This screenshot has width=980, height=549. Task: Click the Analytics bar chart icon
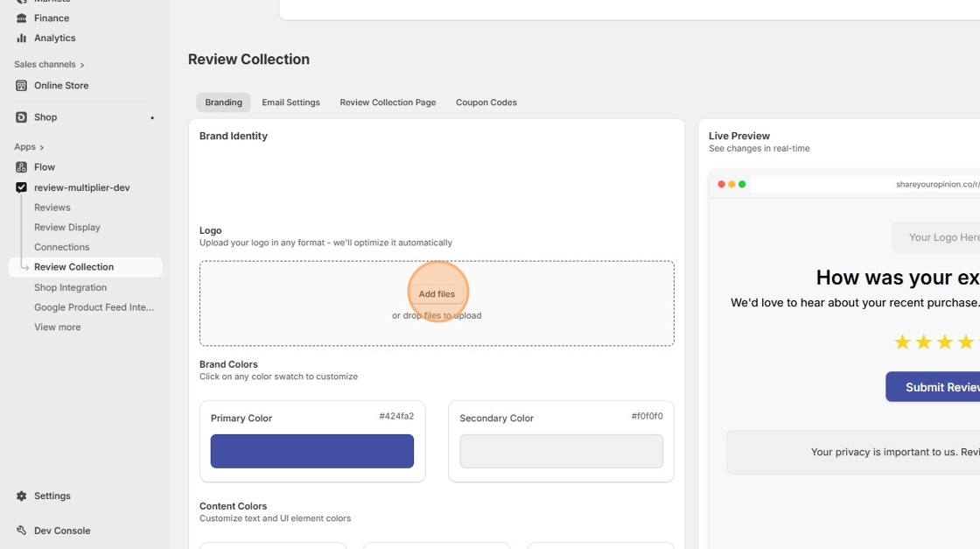tap(22, 39)
